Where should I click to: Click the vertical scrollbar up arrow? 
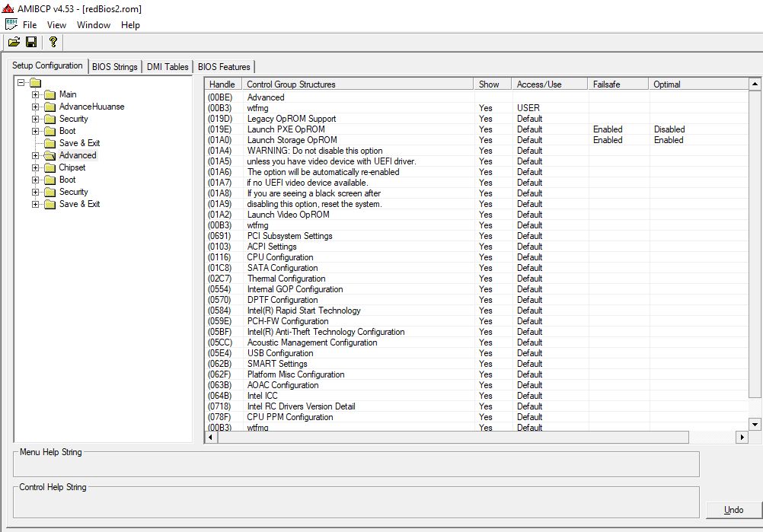[755, 84]
